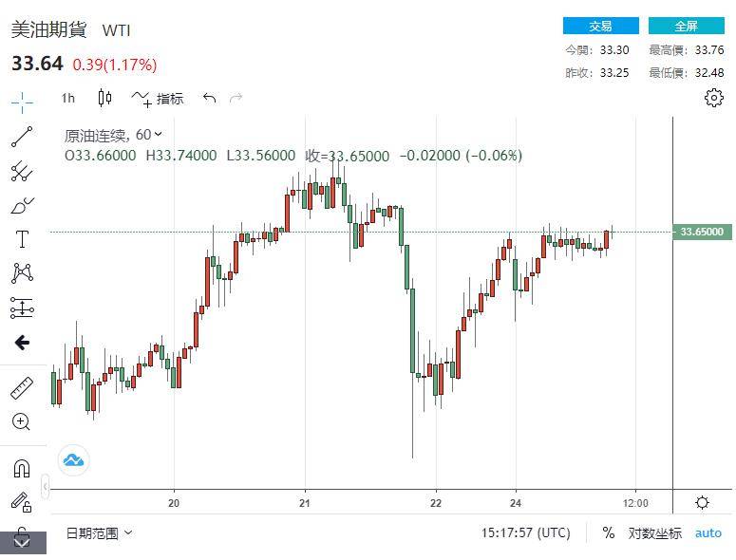Viewport: 736px width, 560px height.
Task: Collapse the 原油连续 legend chevron
Action: tap(158, 135)
